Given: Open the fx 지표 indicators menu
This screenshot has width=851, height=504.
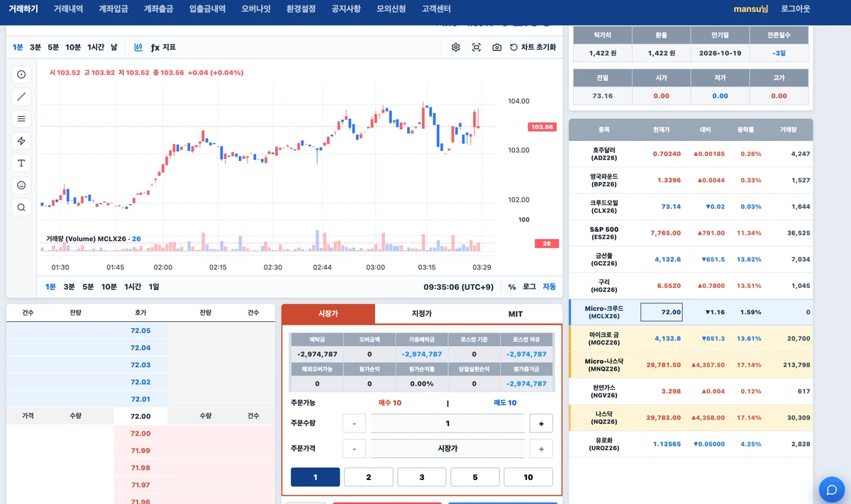Looking at the screenshot, I should [163, 47].
